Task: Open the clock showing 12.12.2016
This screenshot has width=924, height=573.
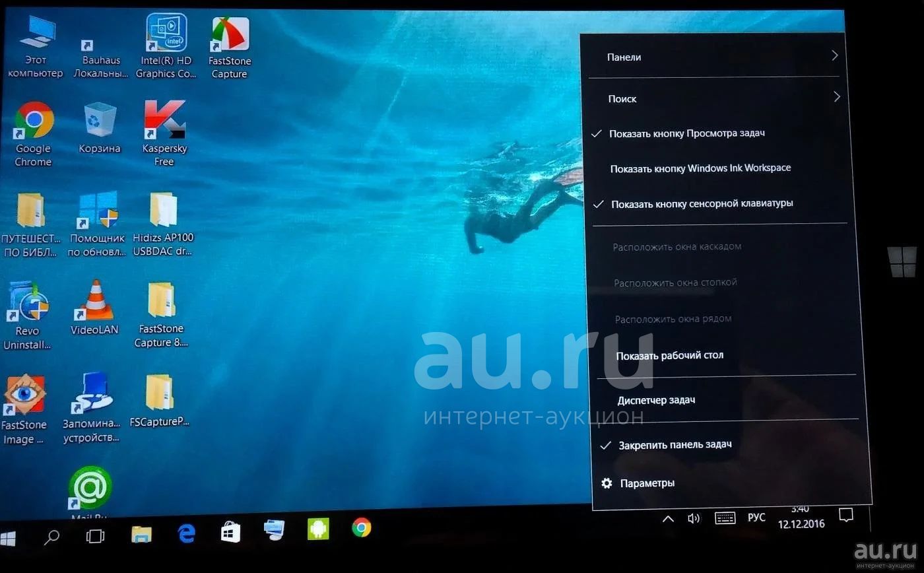Action: tap(801, 517)
